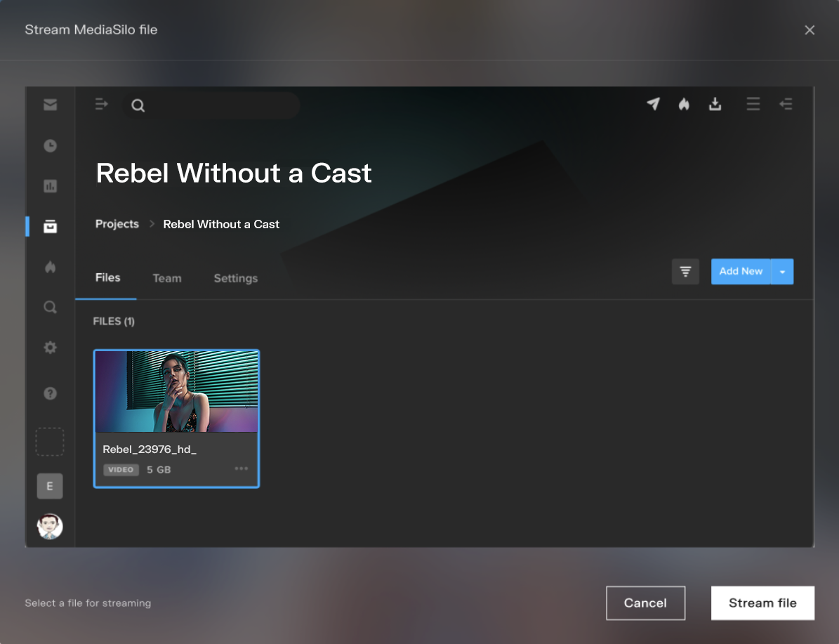The height and width of the screenshot is (644, 839).
Task: Click the Add New button
Action: (741, 271)
